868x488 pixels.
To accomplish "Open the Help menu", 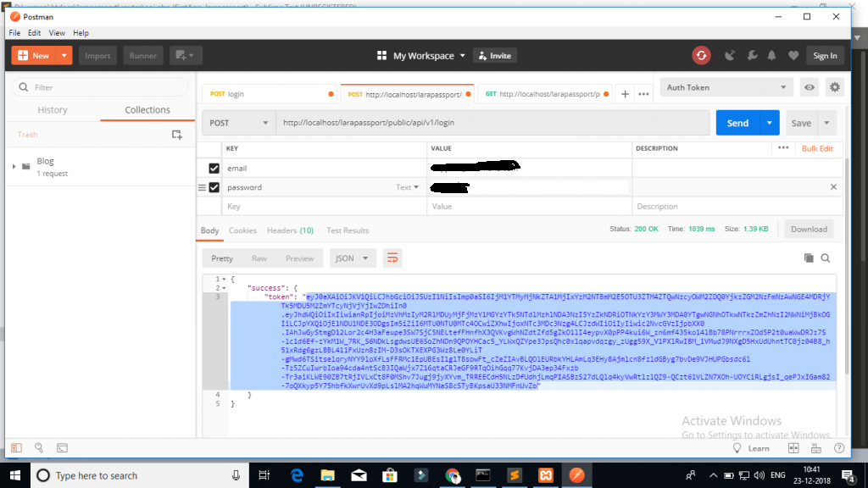I will [81, 33].
